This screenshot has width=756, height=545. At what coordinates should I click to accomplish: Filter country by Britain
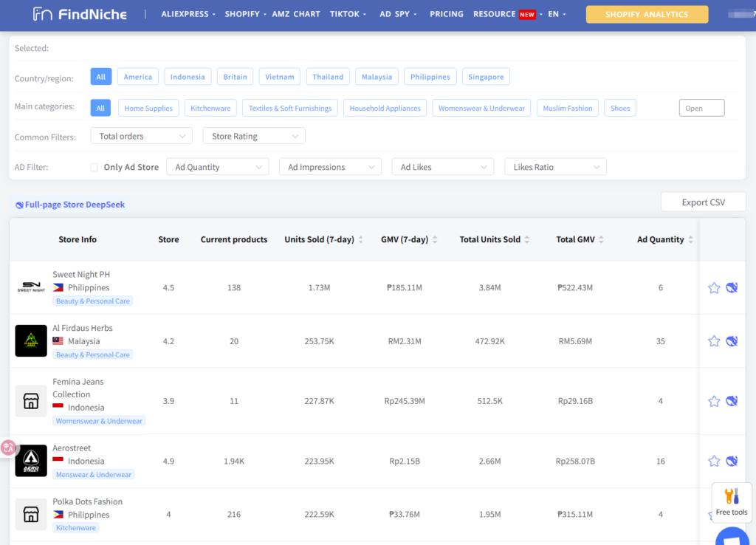coord(235,77)
